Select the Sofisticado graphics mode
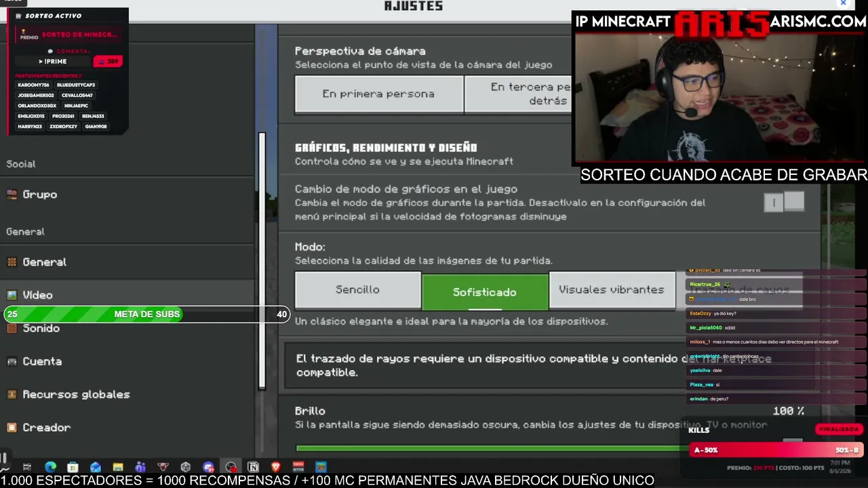The width and height of the screenshot is (868, 488). (x=485, y=292)
